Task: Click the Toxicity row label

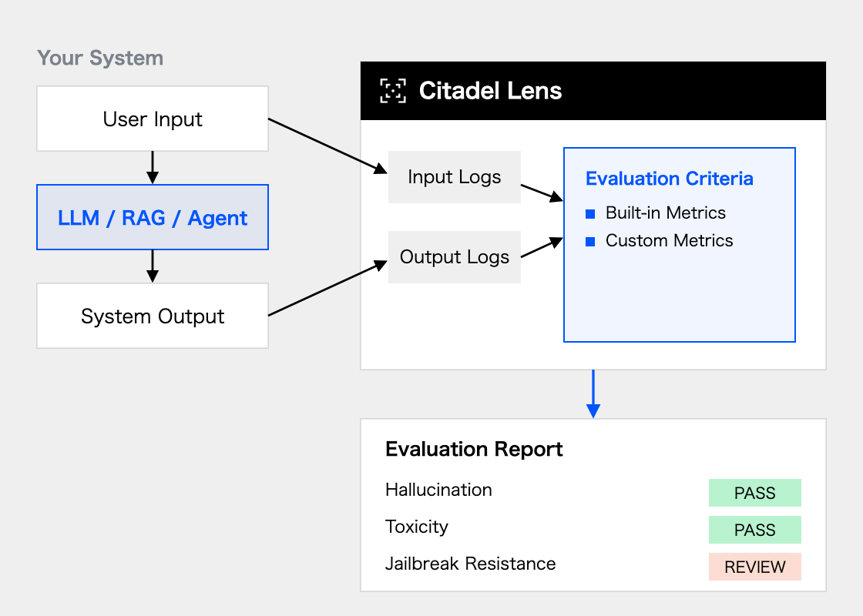Action: 417,527
